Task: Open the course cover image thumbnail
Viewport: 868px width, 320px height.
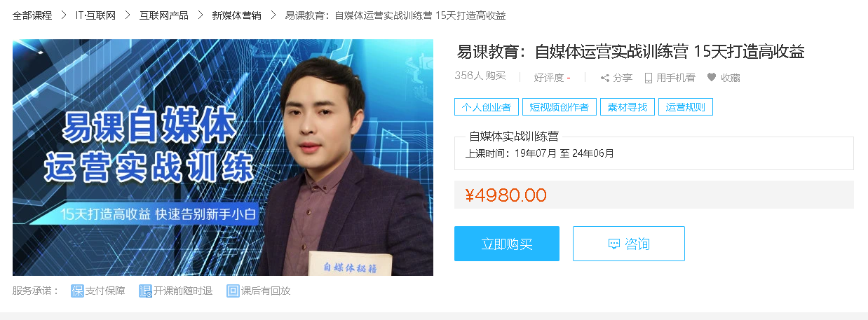Action: tap(223, 157)
